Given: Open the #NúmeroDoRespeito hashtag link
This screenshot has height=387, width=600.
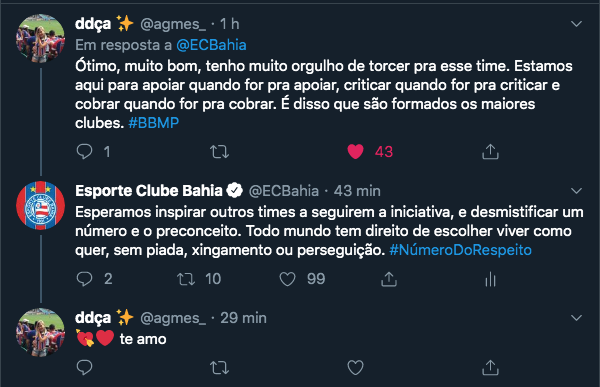Looking at the screenshot, I should pyautogui.click(x=460, y=250).
